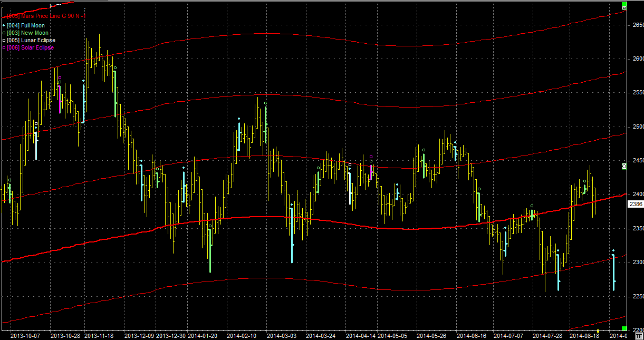This screenshot has width=644, height=340.
Task: Click the 2650 price level label
Action: 638,25
